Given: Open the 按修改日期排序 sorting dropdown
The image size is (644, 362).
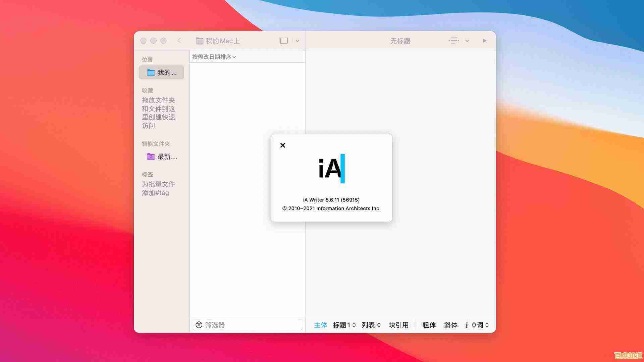Looking at the screenshot, I should 213,57.
